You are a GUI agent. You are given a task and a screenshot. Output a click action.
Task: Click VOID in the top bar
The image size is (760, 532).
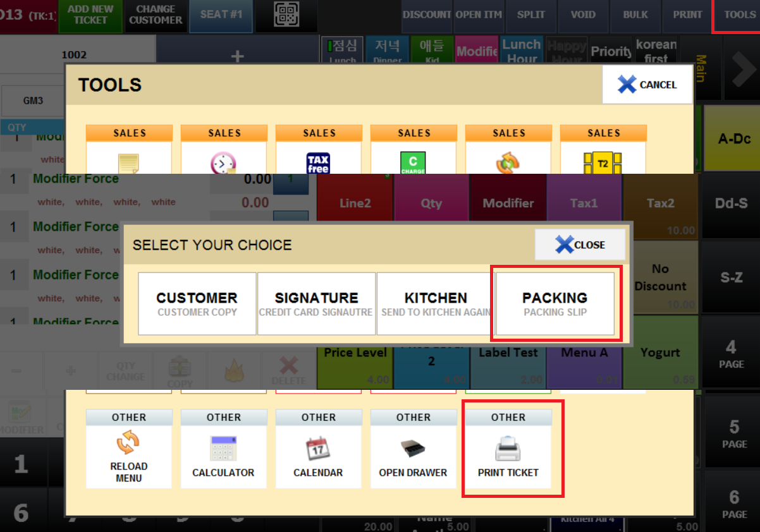(583, 16)
